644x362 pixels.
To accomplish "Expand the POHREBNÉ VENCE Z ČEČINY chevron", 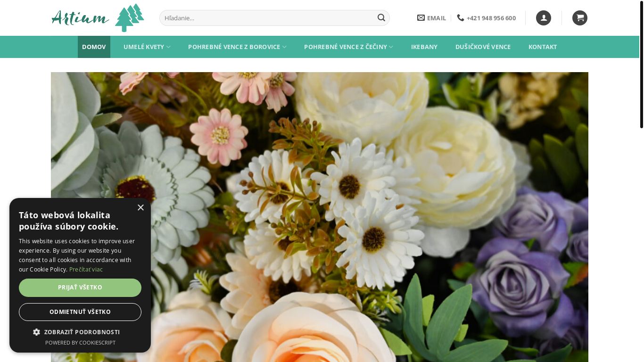I will coord(391,47).
